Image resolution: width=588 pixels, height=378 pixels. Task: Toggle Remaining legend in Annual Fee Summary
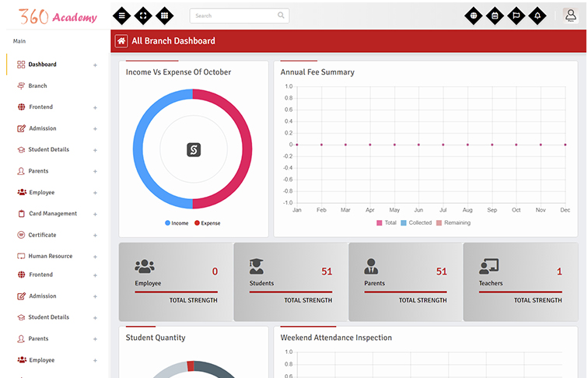(x=453, y=222)
